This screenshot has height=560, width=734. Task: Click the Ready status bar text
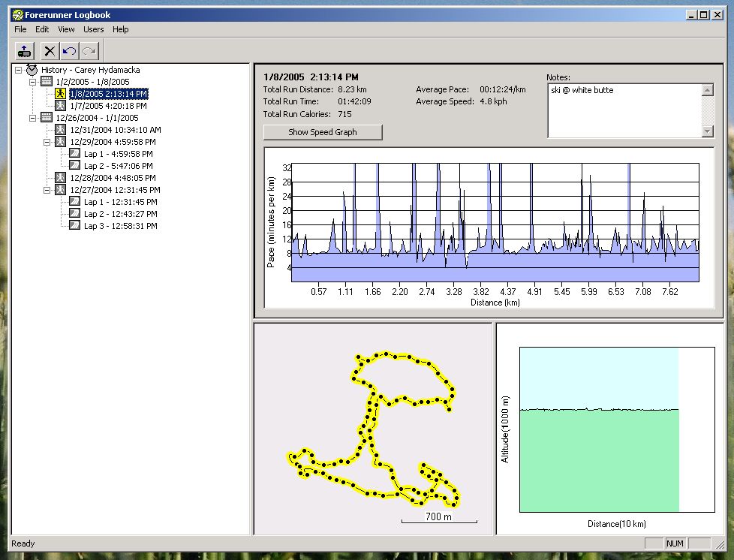(23, 543)
